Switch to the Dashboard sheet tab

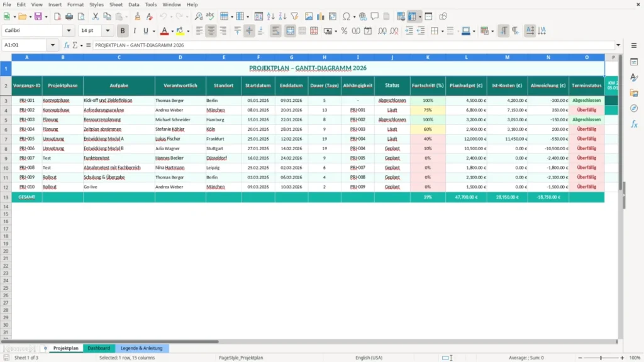[99, 348]
